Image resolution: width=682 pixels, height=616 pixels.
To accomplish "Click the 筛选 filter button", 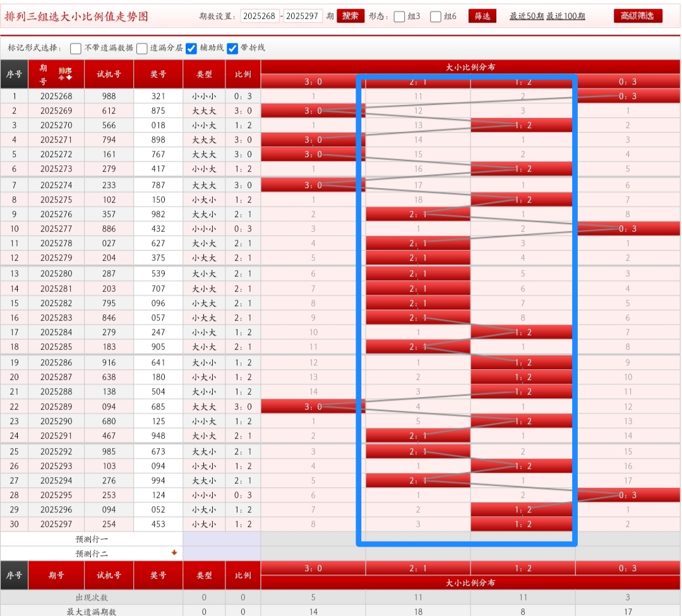I will (482, 16).
